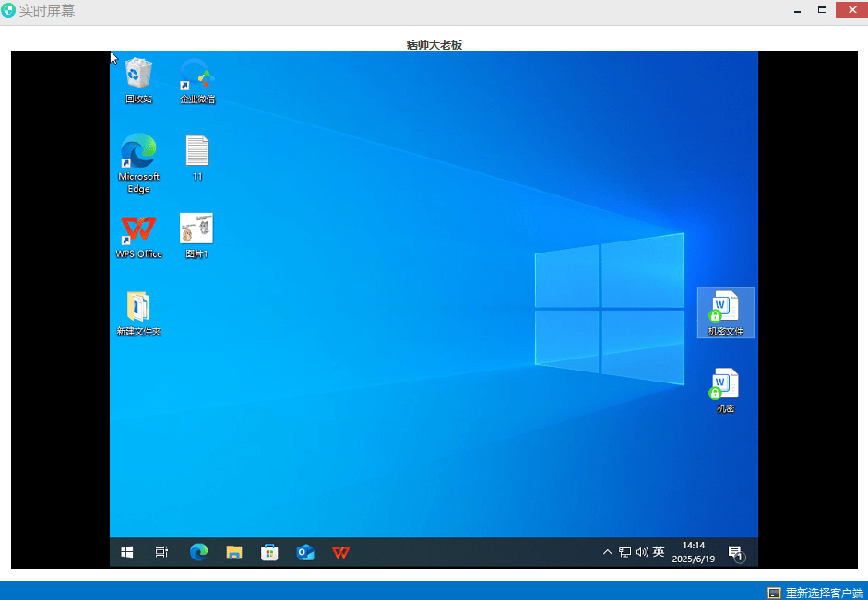Screen dimensions: 868x600
Task: Select the 图片1 image thumbnail
Action: 196,229
